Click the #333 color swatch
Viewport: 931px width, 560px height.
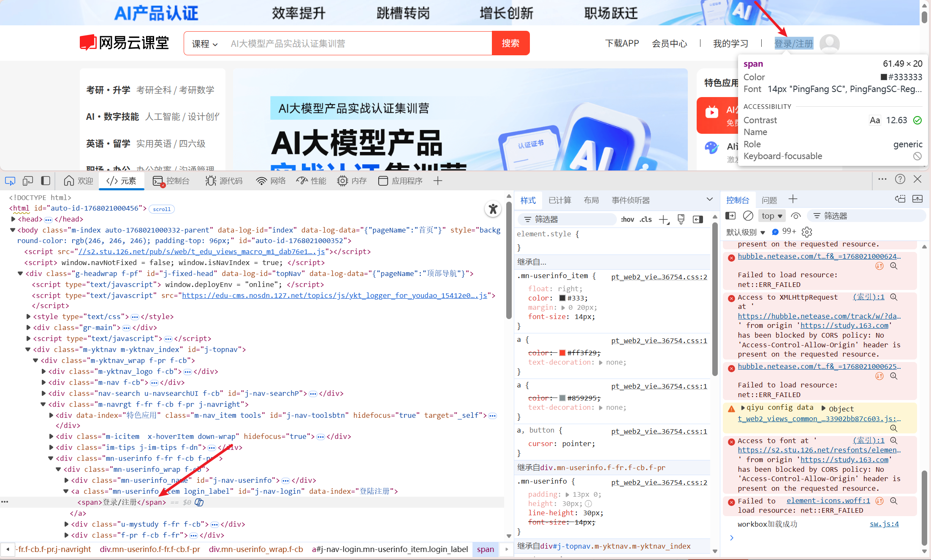[x=562, y=298]
